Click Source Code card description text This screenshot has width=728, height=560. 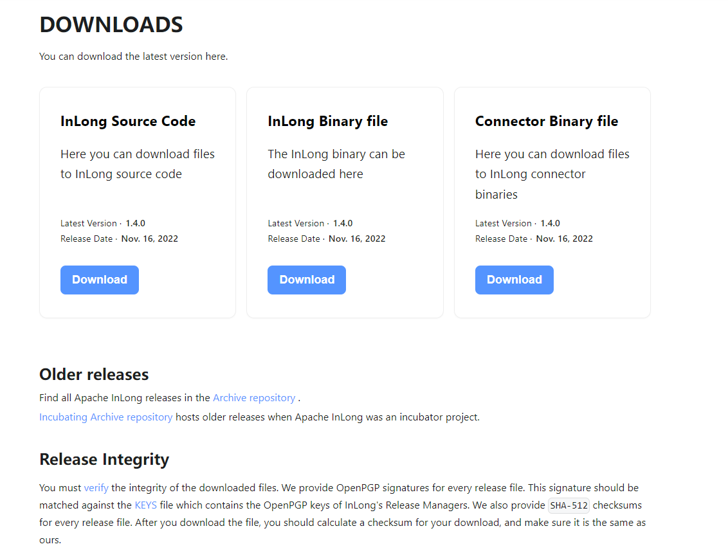138,164
